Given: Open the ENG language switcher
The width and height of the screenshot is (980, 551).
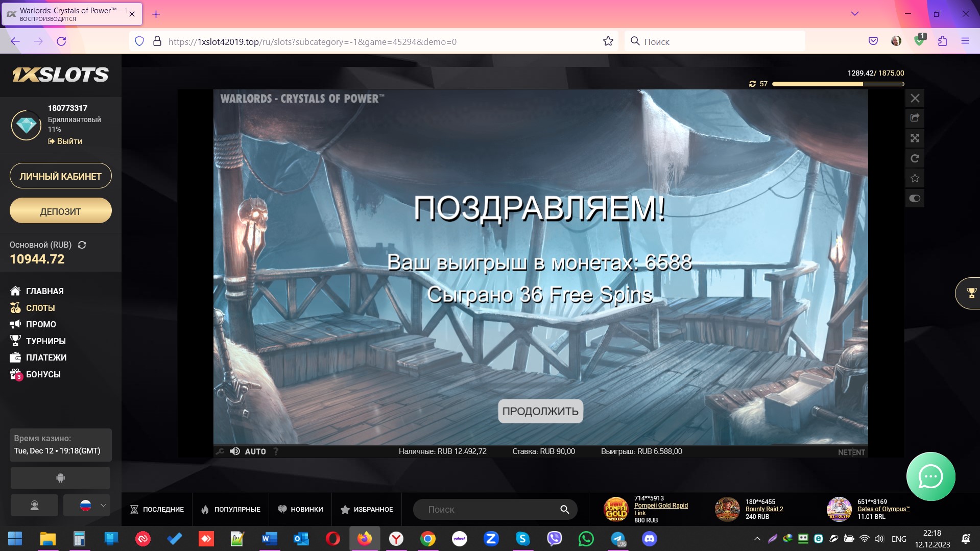Looking at the screenshot, I should tap(899, 539).
